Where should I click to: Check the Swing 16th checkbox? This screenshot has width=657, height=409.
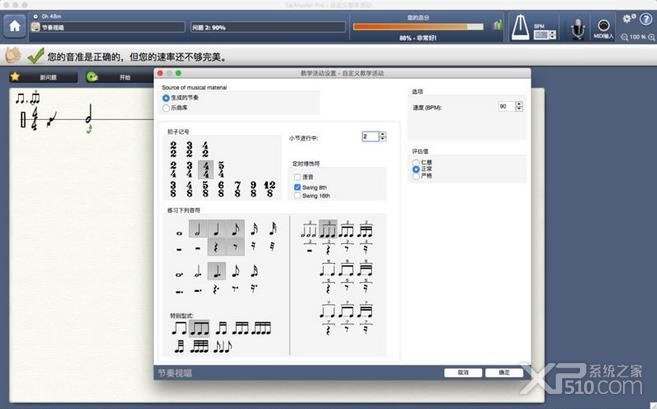point(297,196)
